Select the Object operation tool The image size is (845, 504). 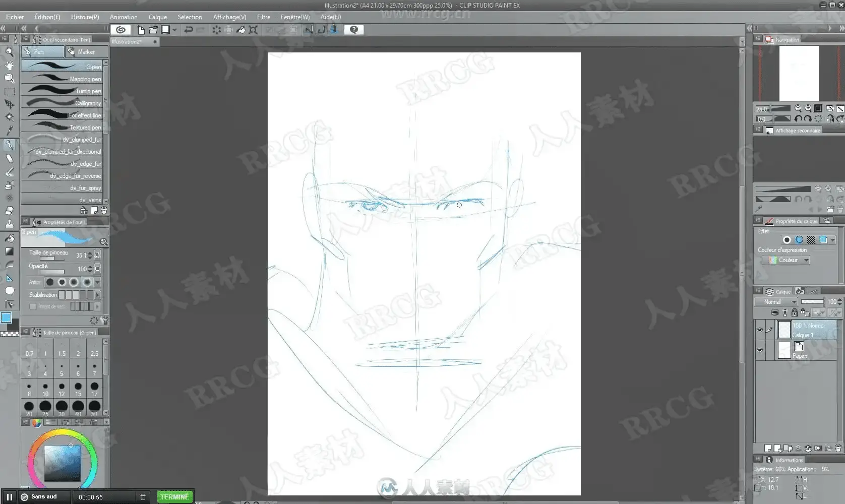9,78
